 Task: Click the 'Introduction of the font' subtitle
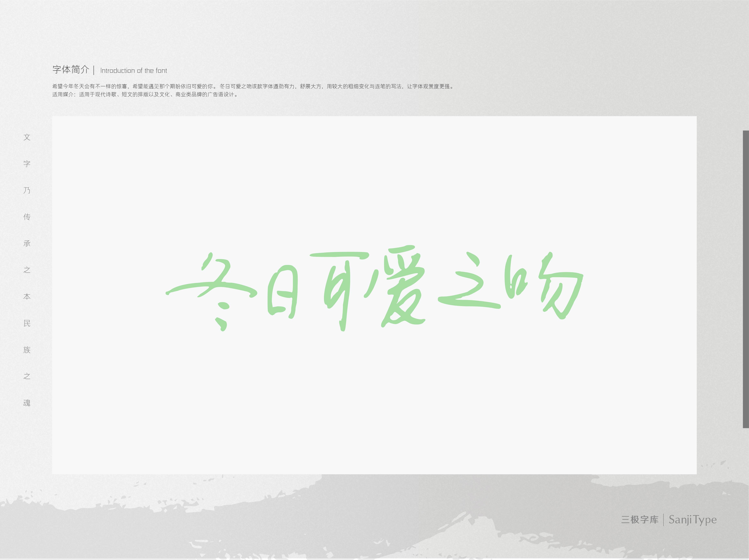pyautogui.click(x=133, y=71)
